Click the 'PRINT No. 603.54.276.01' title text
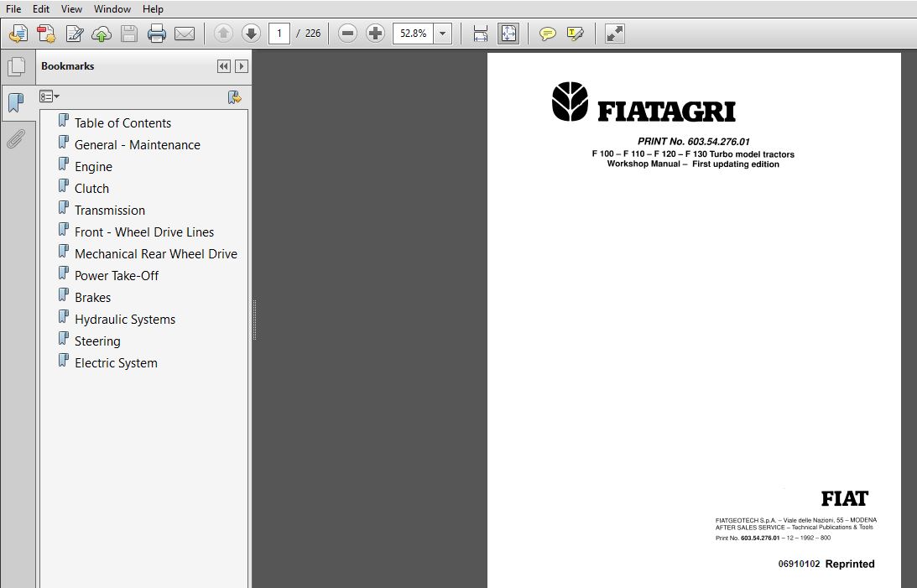This screenshot has height=588, width=917. 694,142
